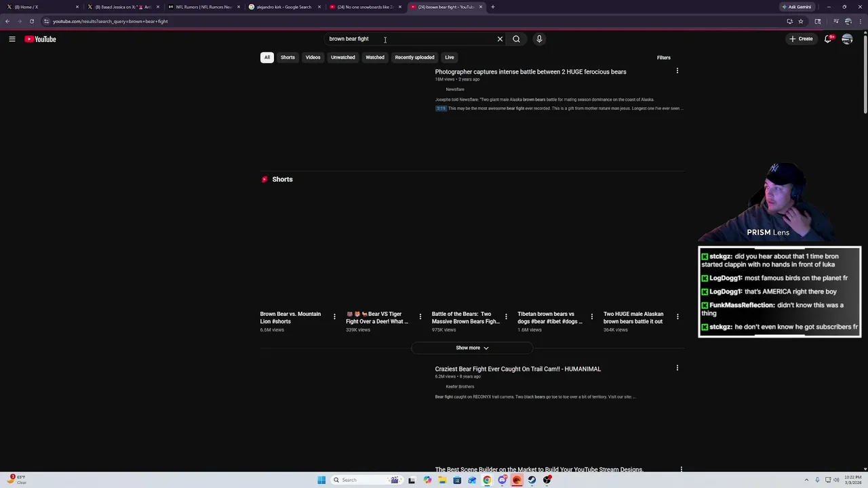Viewport: 868px width, 488px height.
Task: Open options for The Best Scene Builder ad
Action: (x=681, y=469)
